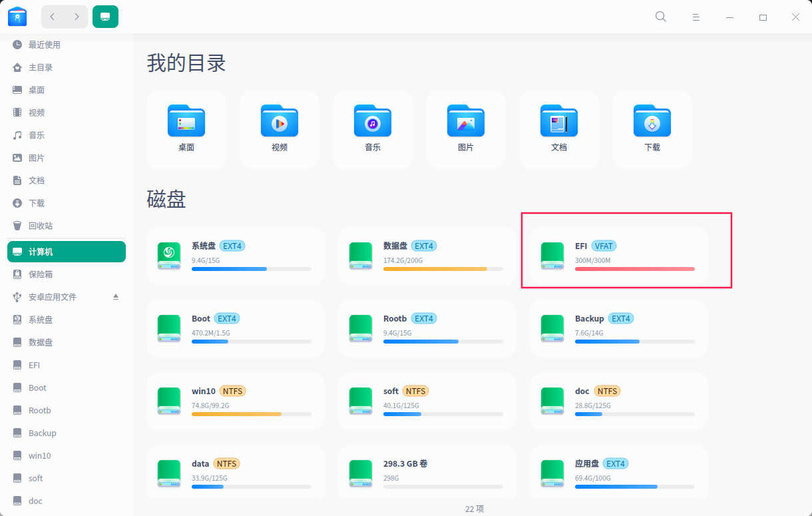Select doc in the sidebar
812x516 pixels.
pyautogui.click(x=67, y=501)
